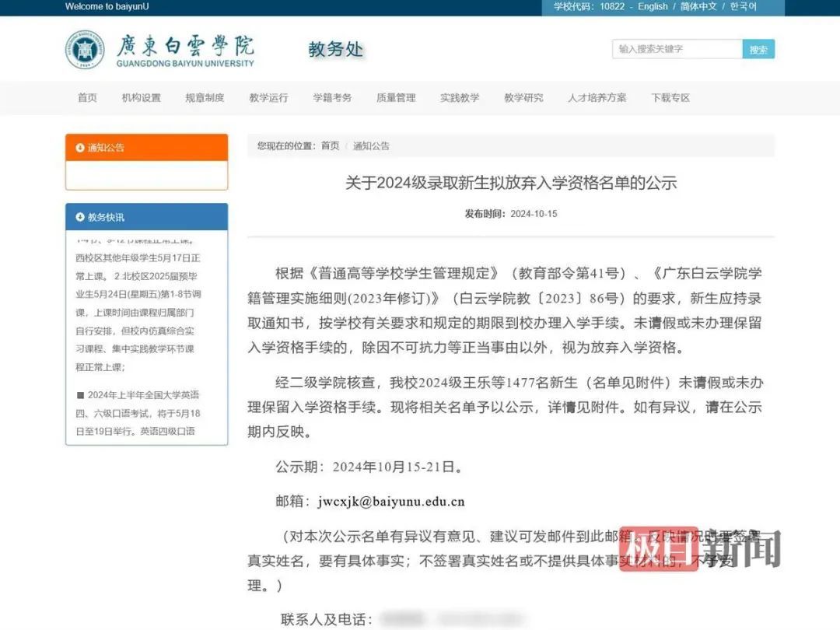Open the 首页 navigation menu item
Image resolution: width=840 pixels, height=630 pixels.
tap(86, 98)
